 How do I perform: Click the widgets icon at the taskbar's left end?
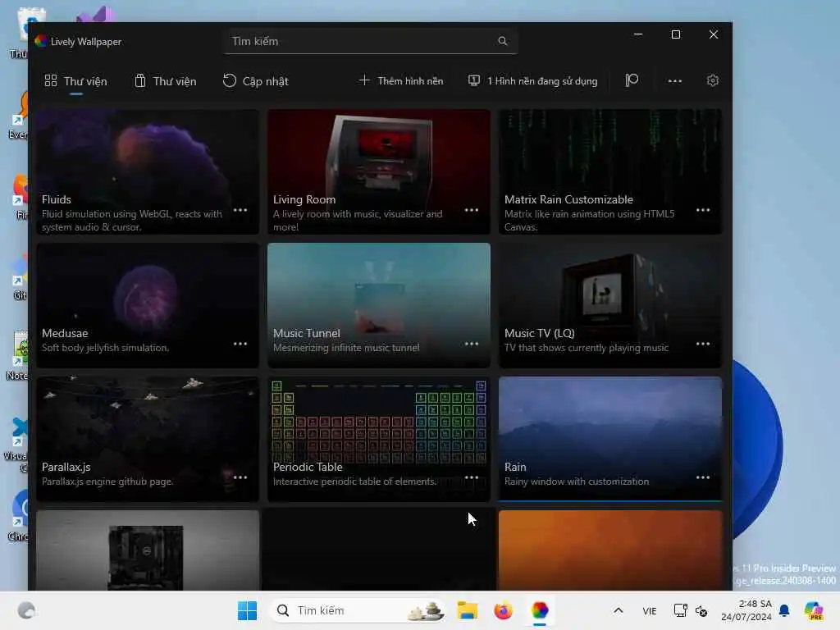click(26, 610)
